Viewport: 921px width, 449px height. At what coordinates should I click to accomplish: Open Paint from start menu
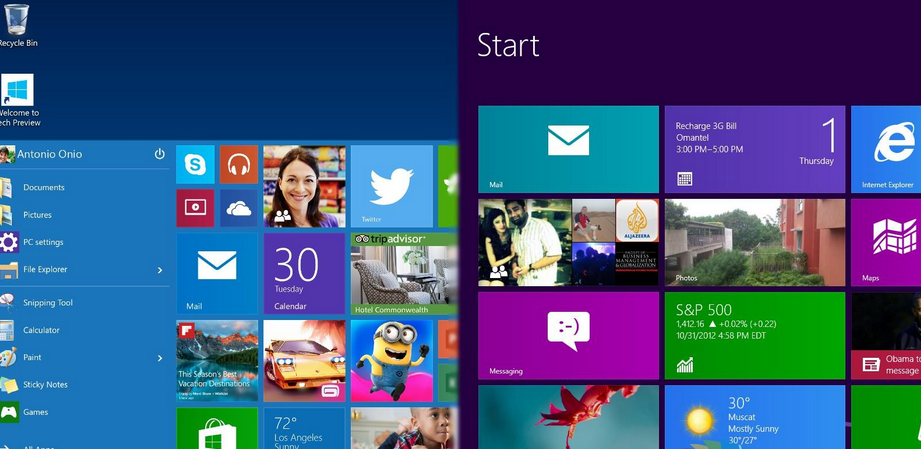click(32, 357)
